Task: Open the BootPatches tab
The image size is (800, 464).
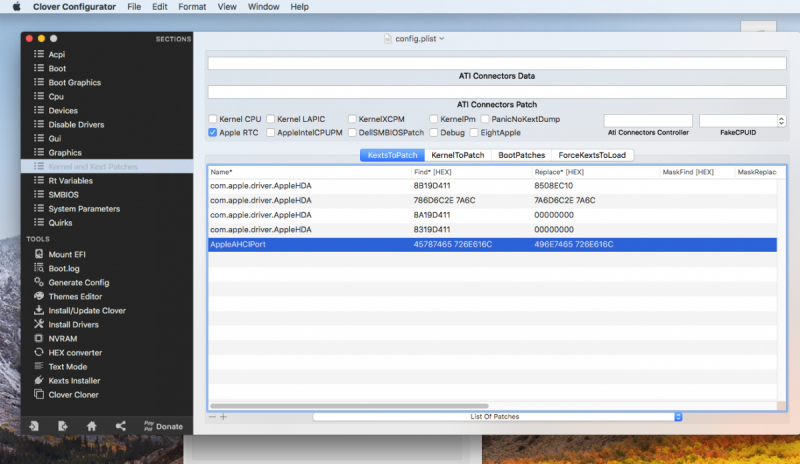Action: click(521, 155)
